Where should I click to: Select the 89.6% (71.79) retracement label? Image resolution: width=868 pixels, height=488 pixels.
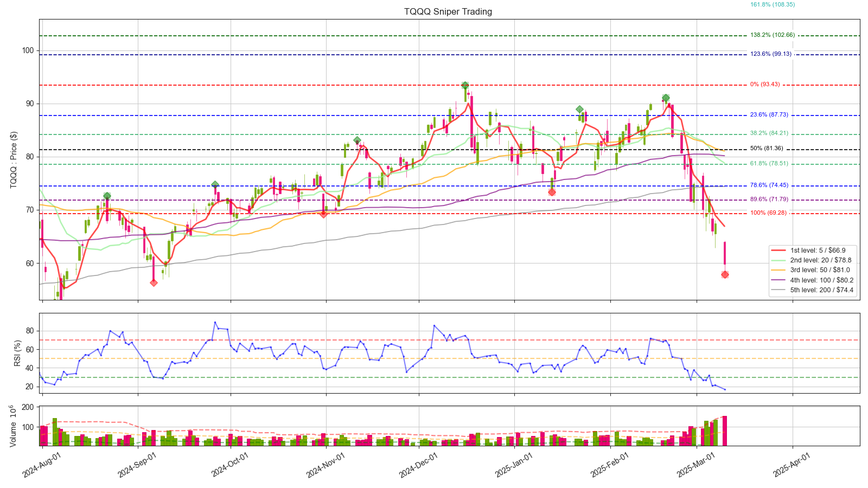[x=769, y=199]
